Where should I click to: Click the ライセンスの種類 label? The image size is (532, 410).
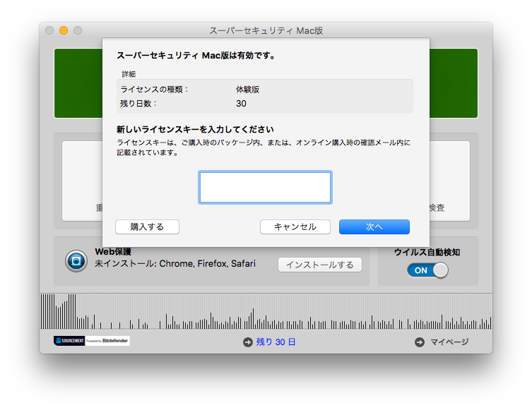tap(154, 90)
